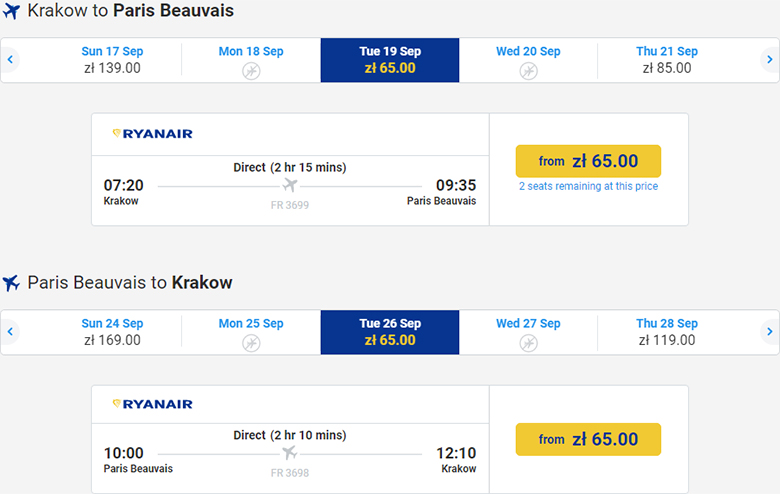Select the Sun 17 Sep outbound date
This screenshot has height=494, width=780.
pos(112,60)
